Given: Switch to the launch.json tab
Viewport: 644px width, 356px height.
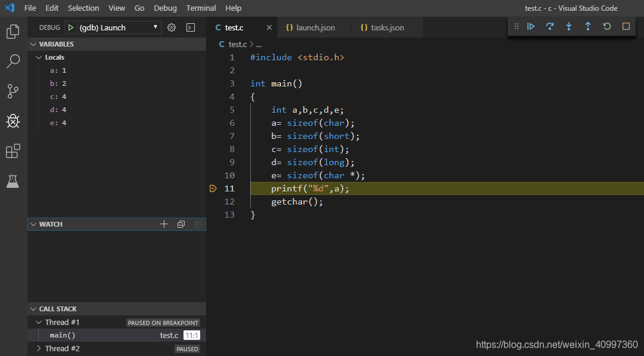Looking at the screenshot, I should pyautogui.click(x=315, y=27).
